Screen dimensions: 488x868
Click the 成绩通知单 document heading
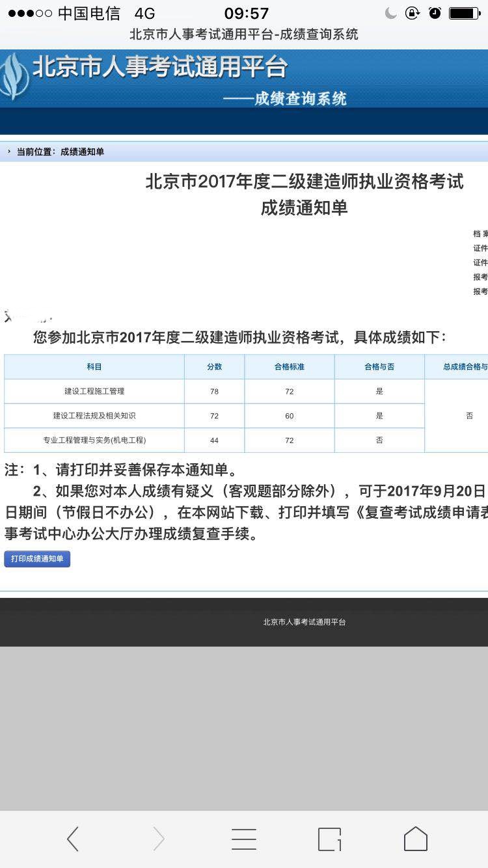pyautogui.click(x=305, y=208)
